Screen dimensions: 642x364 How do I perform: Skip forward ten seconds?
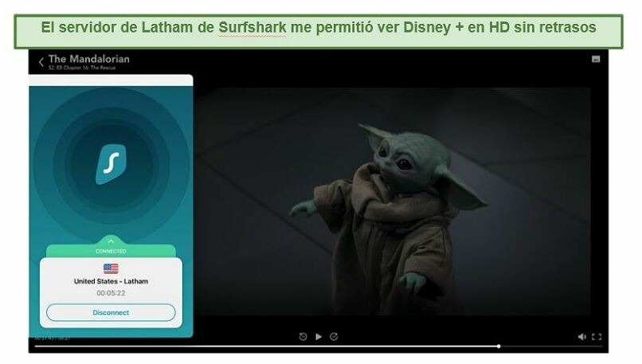click(x=334, y=337)
